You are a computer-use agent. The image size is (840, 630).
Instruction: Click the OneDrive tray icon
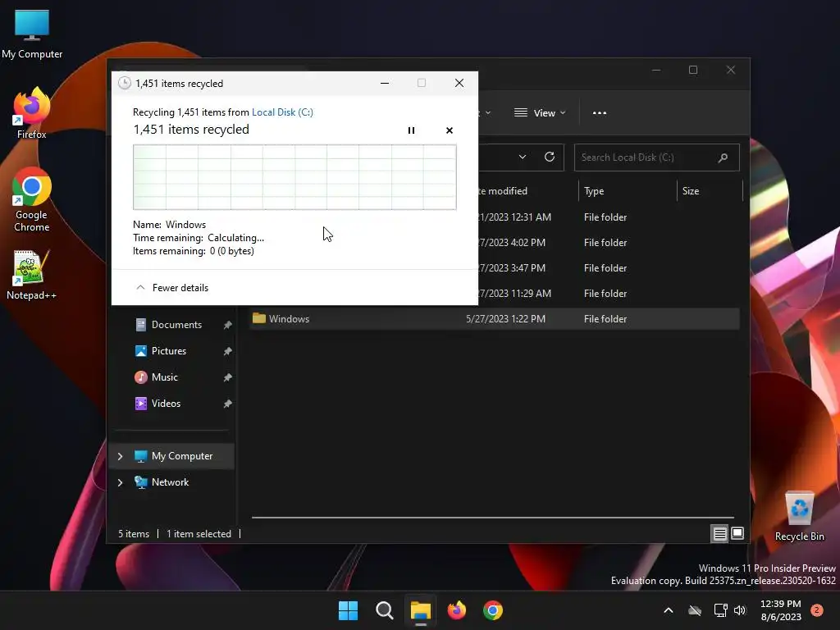695,610
